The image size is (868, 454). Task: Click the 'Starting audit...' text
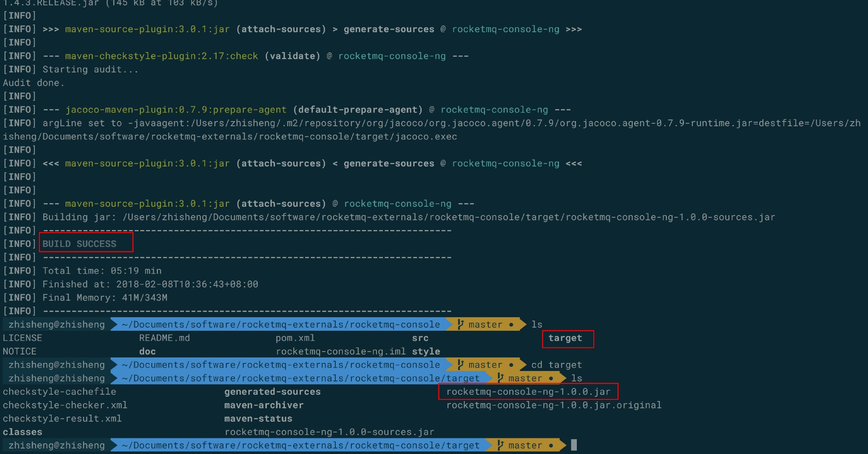click(90, 69)
